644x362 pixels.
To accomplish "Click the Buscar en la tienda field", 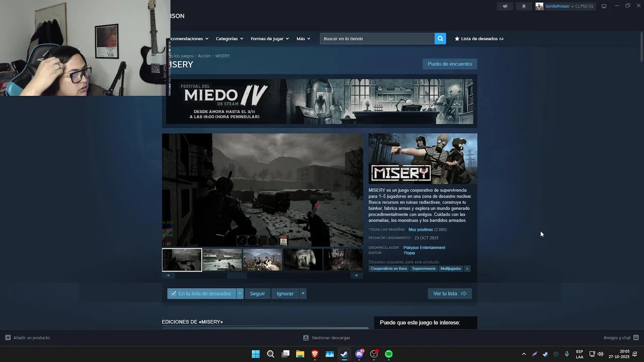I will (x=377, y=39).
